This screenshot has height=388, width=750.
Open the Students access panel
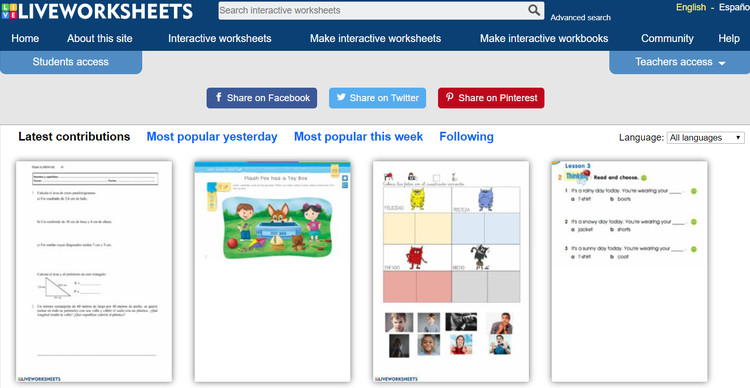[71, 62]
